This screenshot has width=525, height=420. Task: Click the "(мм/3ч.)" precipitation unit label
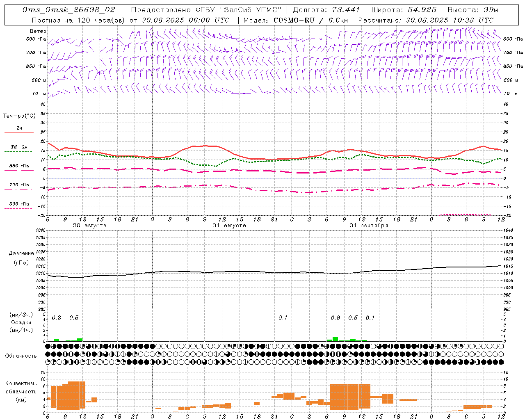tap(21, 315)
